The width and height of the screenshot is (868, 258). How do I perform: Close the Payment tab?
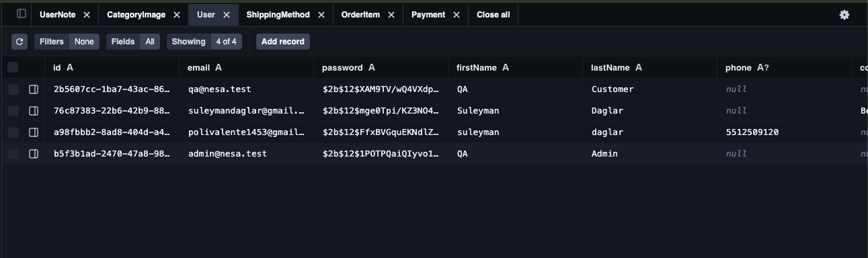click(457, 14)
